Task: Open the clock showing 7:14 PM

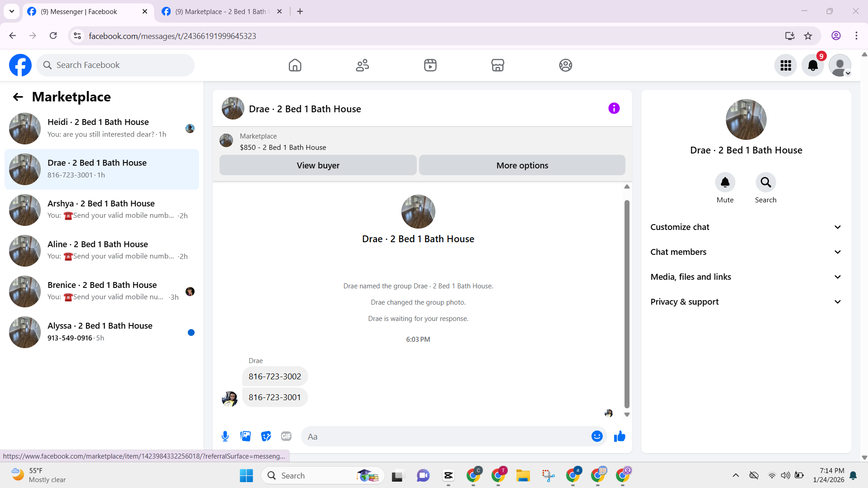Action: click(x=828, y=475)
